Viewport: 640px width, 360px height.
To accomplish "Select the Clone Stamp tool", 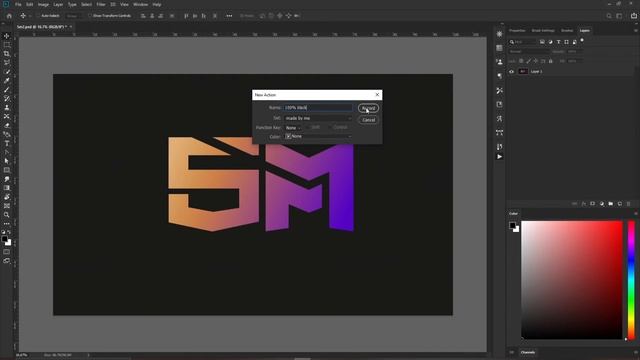I will coord(7,108).
